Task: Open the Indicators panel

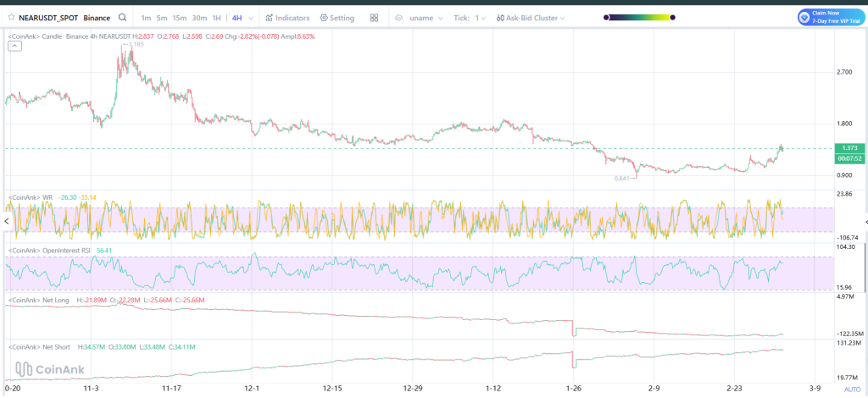Action: (x=287, y=17)
